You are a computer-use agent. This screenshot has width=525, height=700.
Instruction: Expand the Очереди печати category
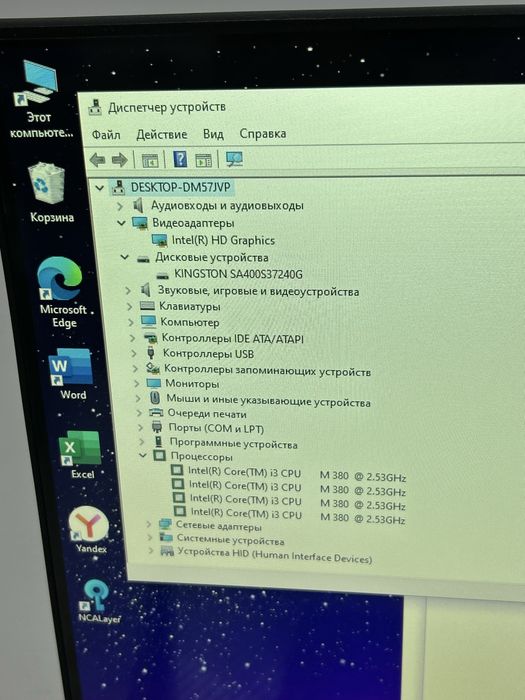[139, 413]
